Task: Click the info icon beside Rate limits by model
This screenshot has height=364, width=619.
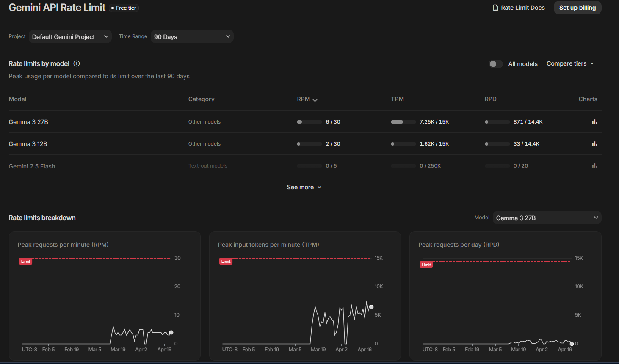Action: (x=77, y=63)
